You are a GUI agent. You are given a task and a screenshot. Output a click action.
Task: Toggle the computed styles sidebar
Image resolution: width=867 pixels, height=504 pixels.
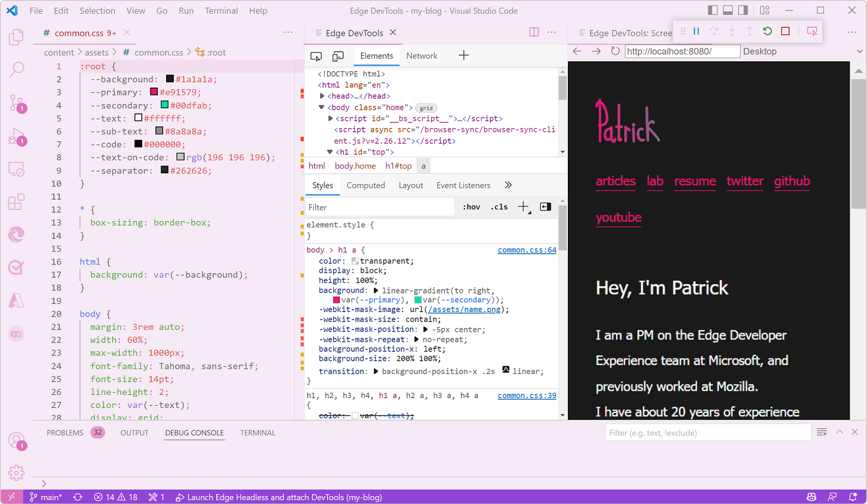pyautogui.click(x=546, y=207)
